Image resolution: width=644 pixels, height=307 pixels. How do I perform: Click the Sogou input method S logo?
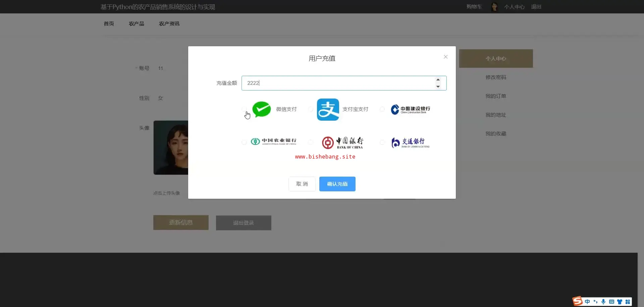tap(577, 301)
